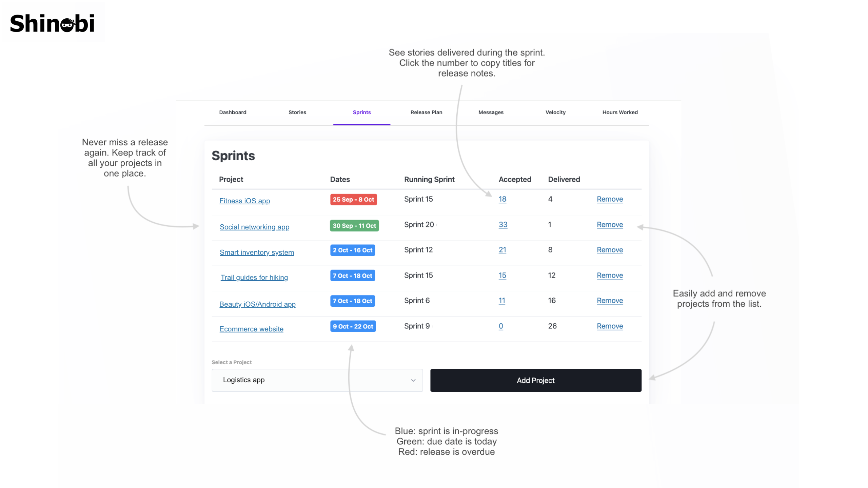The width and height of the screenshot is (868, 488).
Task: Open the Social networking app link
Action: [254, 227]
